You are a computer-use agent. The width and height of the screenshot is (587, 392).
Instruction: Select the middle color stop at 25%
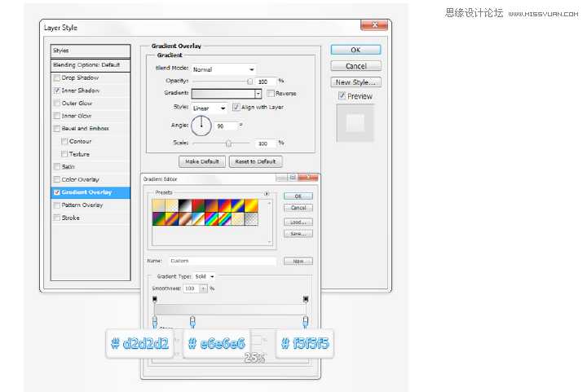pyautogui.click(x=192, y=320)
